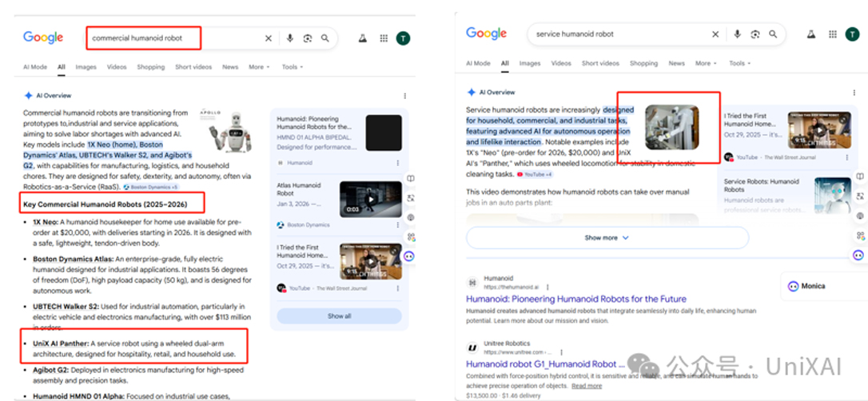868x401 pixels.
Task: Open options for YouTube Wall Street Journal card, commercial window
Action: click(x=397, y=288)
